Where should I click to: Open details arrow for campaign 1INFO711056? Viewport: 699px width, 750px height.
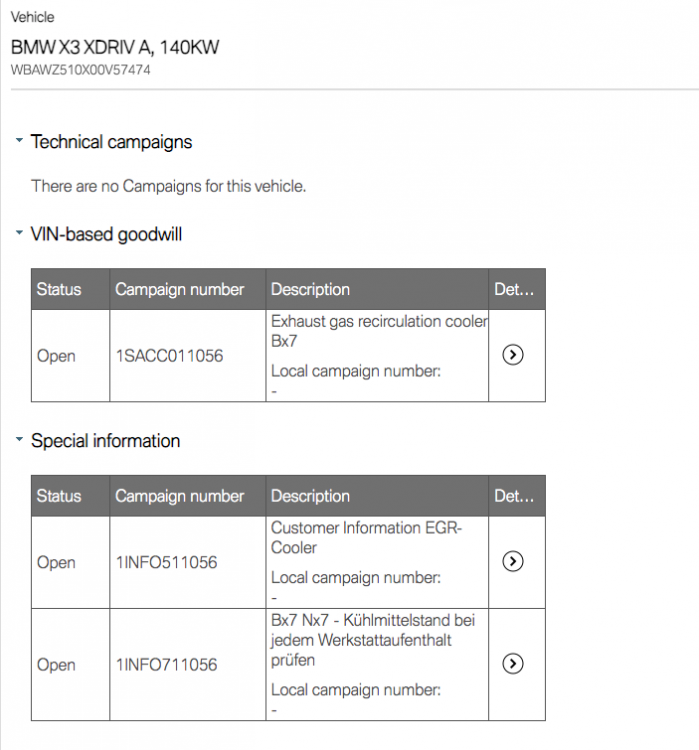tap(513, 664)
